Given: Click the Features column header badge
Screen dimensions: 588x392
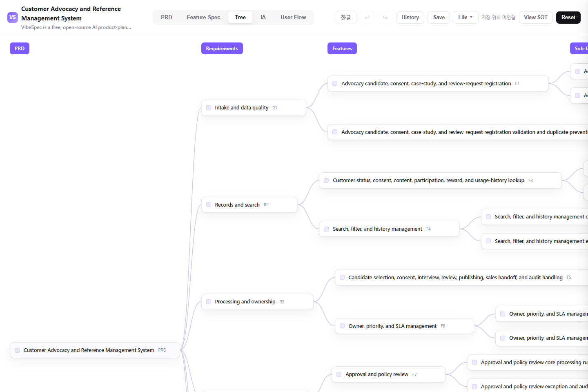Looking at the screenshot, I should [x=342, y=49].
